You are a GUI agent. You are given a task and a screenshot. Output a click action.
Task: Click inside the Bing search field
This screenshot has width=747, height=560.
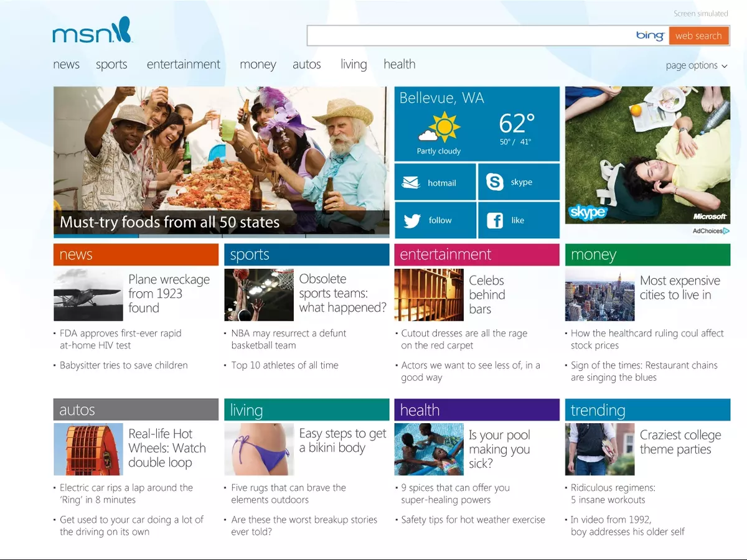tap(467, 35)
